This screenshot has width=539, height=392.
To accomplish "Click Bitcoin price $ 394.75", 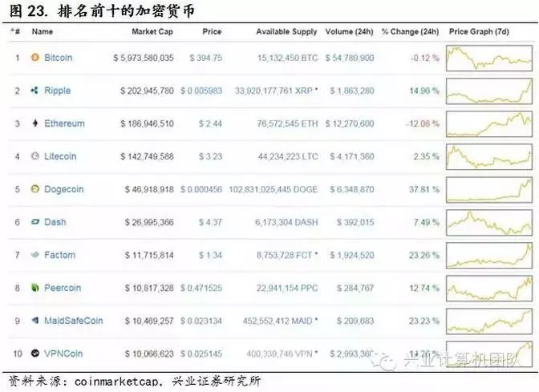I will click(206, 58).
